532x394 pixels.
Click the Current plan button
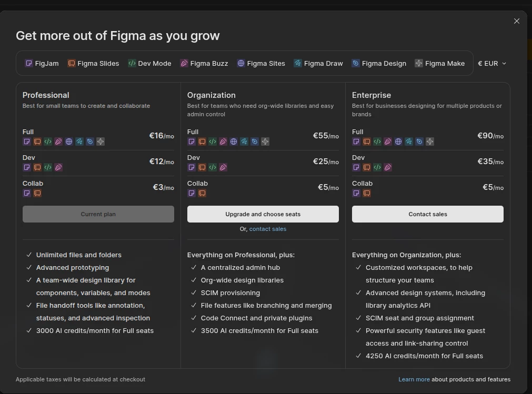98,214
